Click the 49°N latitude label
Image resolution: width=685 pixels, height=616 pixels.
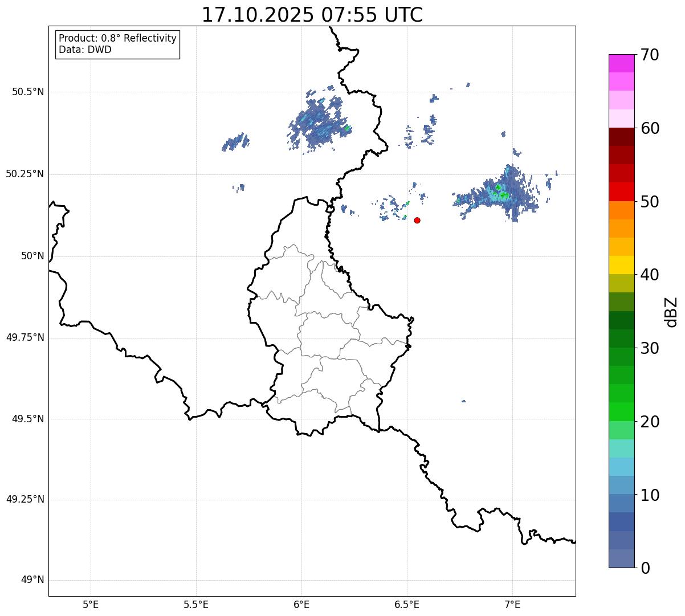coord(32,580)
